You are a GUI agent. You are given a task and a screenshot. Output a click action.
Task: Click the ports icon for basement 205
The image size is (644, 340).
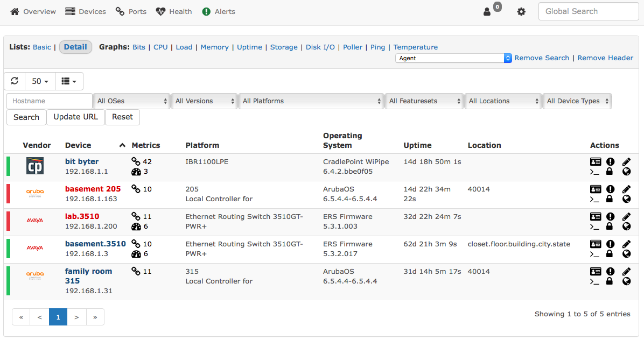136,189
